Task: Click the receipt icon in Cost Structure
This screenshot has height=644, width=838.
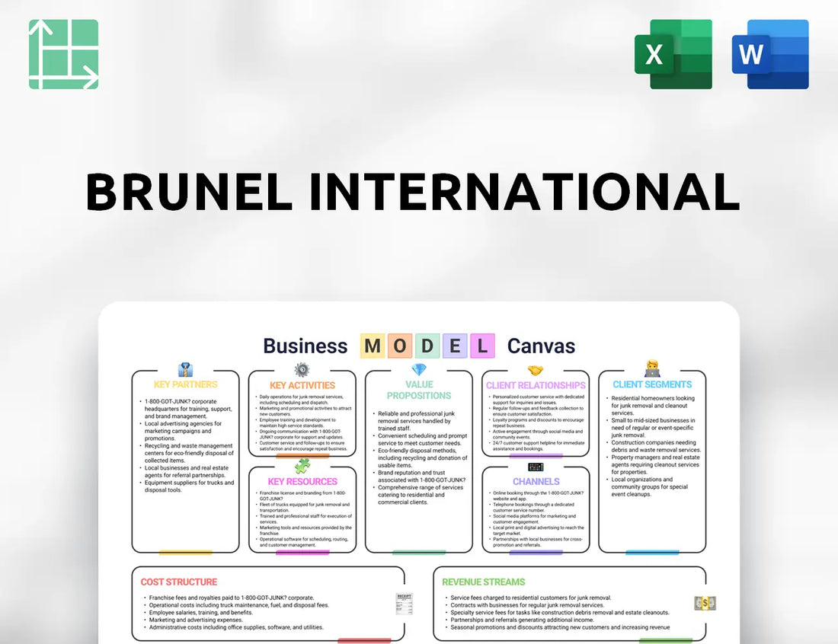Action: [x=404, y=604]
